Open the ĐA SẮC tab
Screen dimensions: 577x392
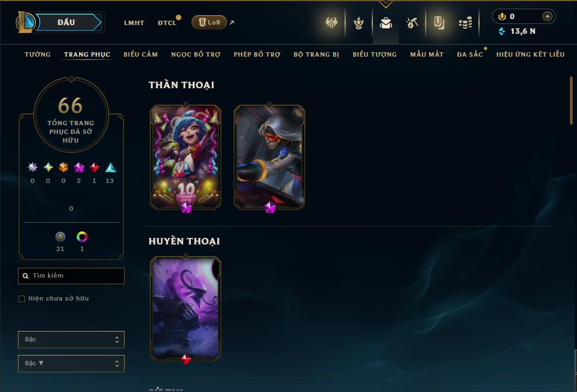[x=470, y=54]
